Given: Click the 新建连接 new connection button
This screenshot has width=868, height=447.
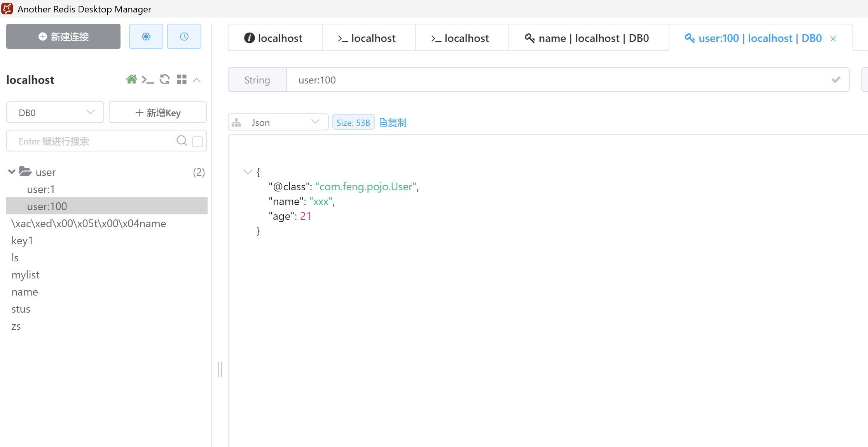Looking at the screenshot, I should (63, 37).
